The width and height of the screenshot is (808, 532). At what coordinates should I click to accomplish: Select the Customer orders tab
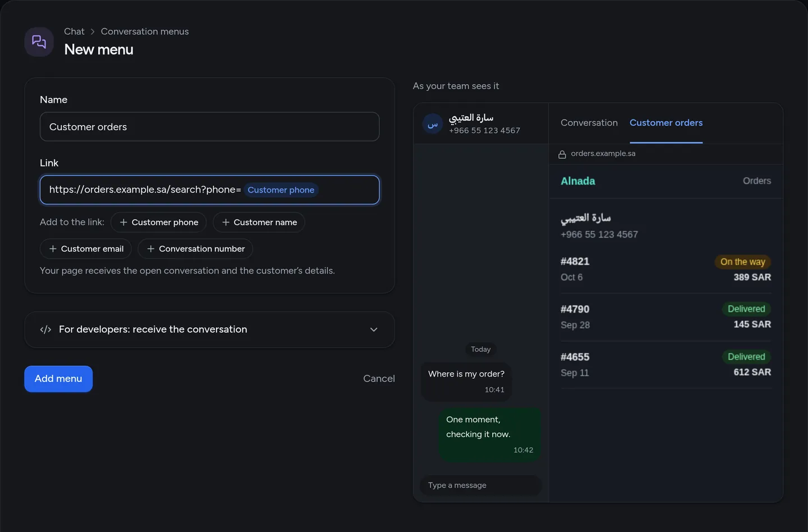(x=666, y=123)
